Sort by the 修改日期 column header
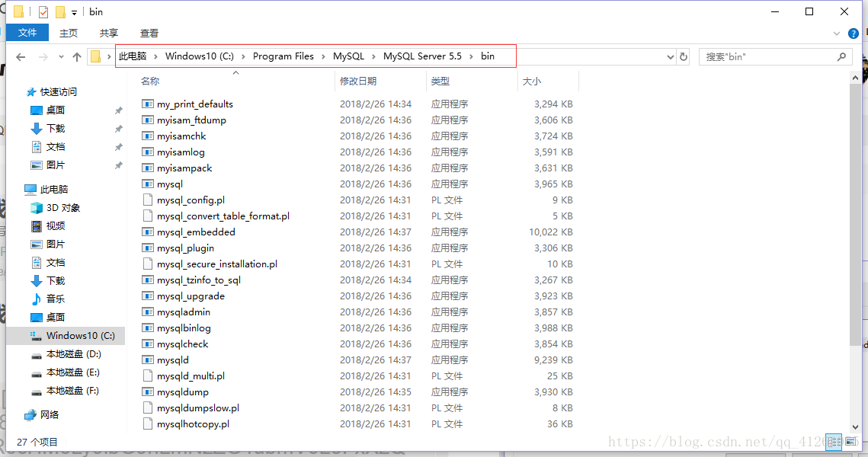Image resolution: width=868 pixels, height=457 pixels. pyautogui.click(x=358, y=81)
